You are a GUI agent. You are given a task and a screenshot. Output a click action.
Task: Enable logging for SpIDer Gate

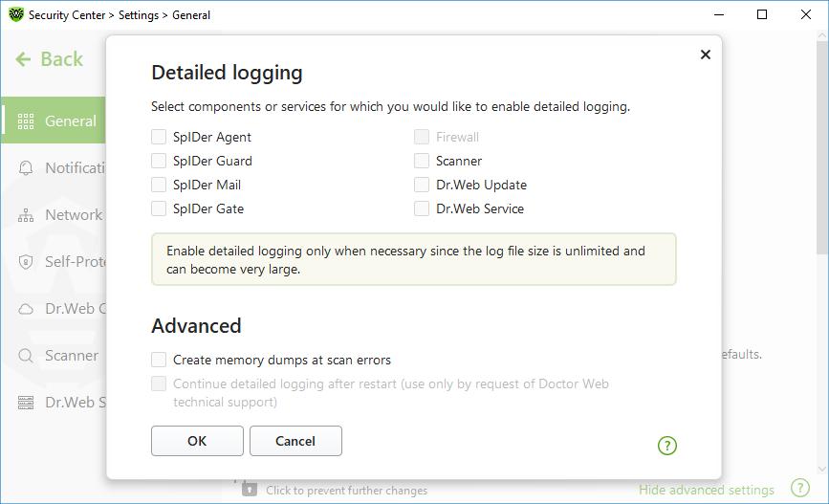159,208
